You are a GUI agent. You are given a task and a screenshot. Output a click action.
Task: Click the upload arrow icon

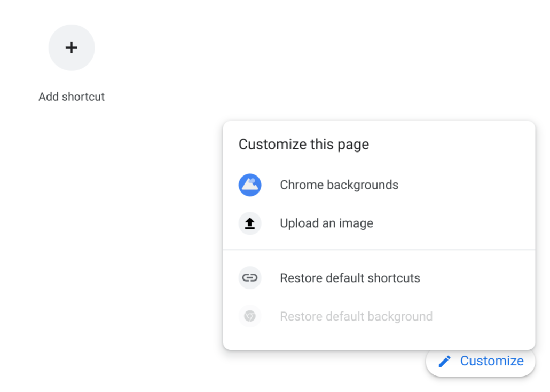point(249,223)
